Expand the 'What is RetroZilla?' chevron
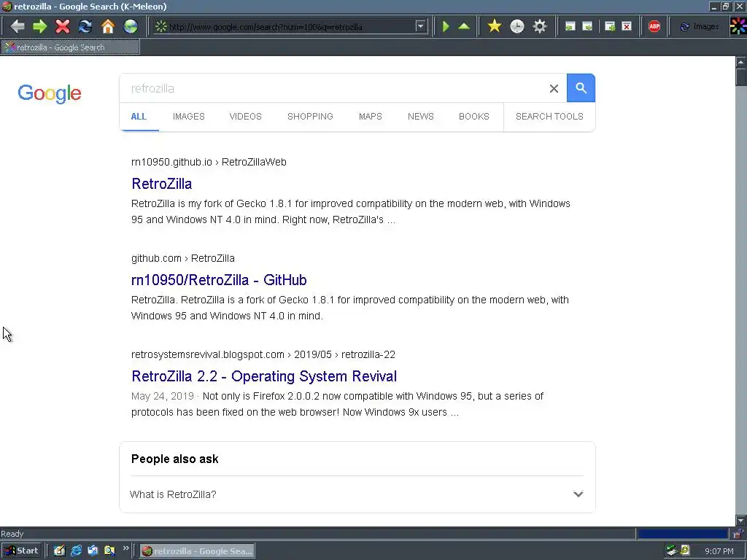This screenshot has width=747, height=560. (x=578, y=494)
